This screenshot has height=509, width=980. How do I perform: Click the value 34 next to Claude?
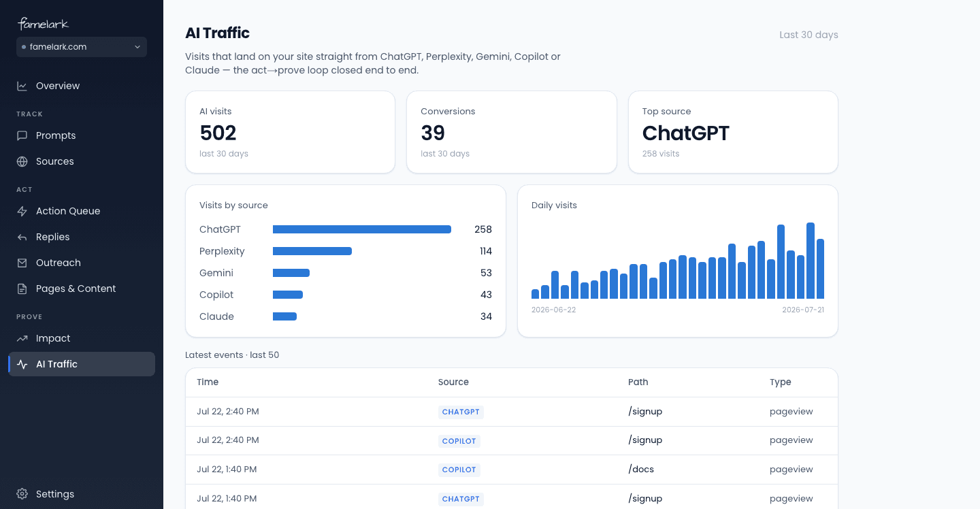pos(486,316)
